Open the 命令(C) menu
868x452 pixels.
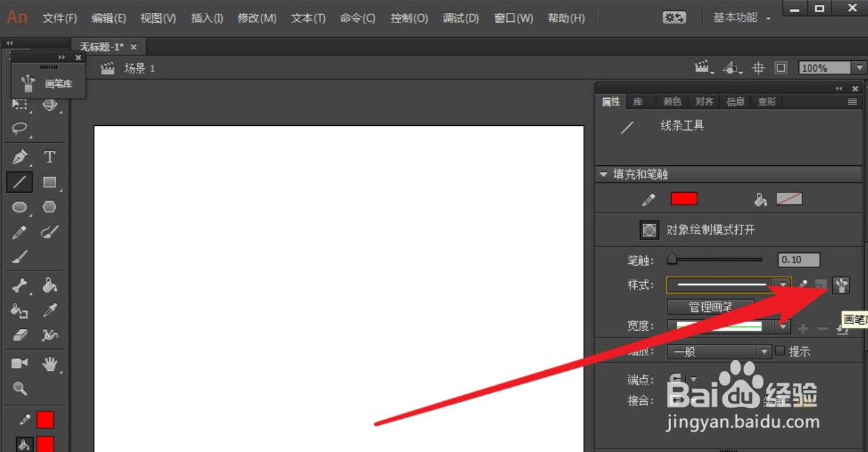click(357, 18)
